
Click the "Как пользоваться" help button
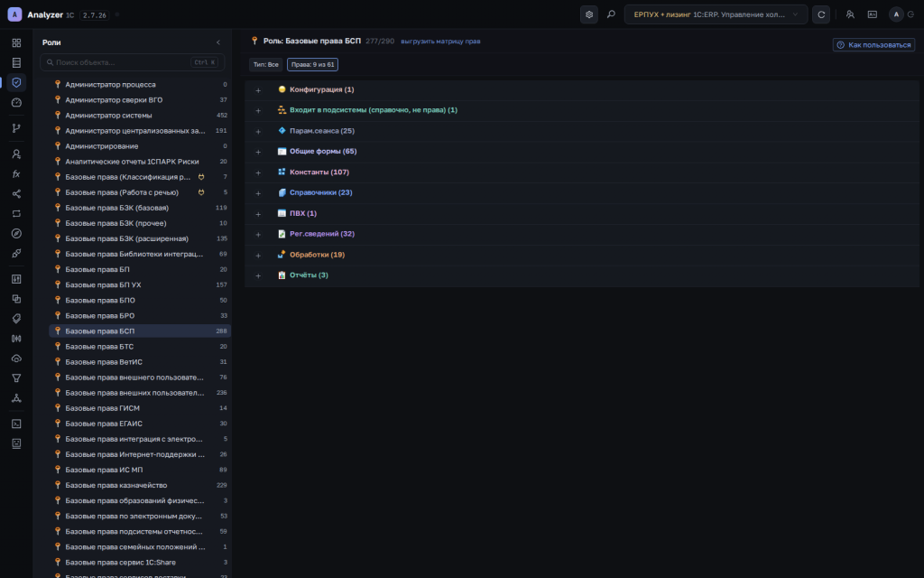click(x=873, y=45)
